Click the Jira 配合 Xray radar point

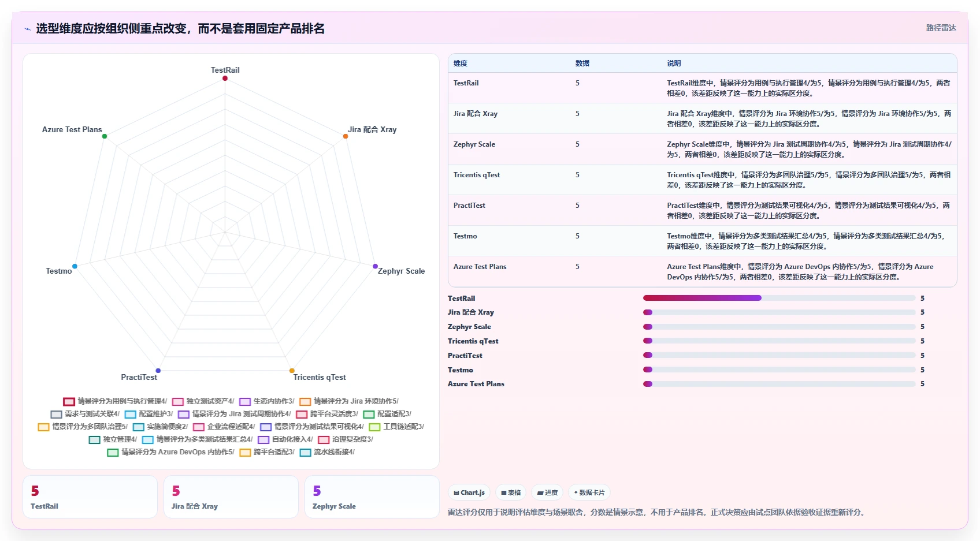[346, 136]
